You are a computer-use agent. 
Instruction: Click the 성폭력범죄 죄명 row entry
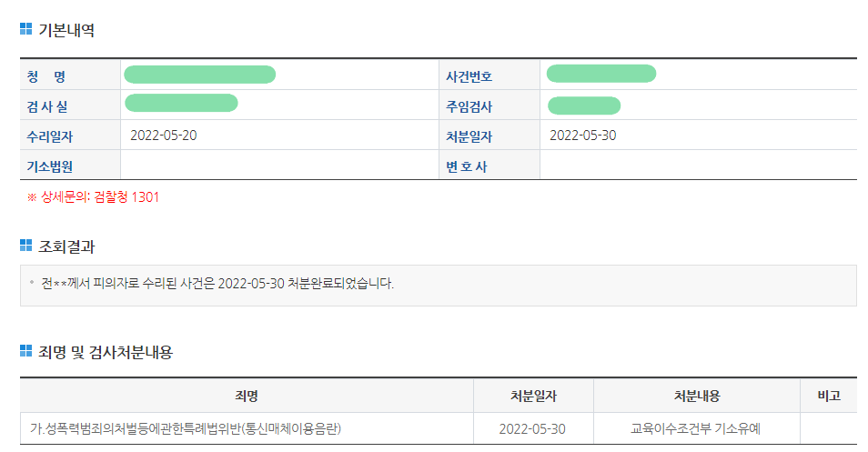tap(191, 428)
